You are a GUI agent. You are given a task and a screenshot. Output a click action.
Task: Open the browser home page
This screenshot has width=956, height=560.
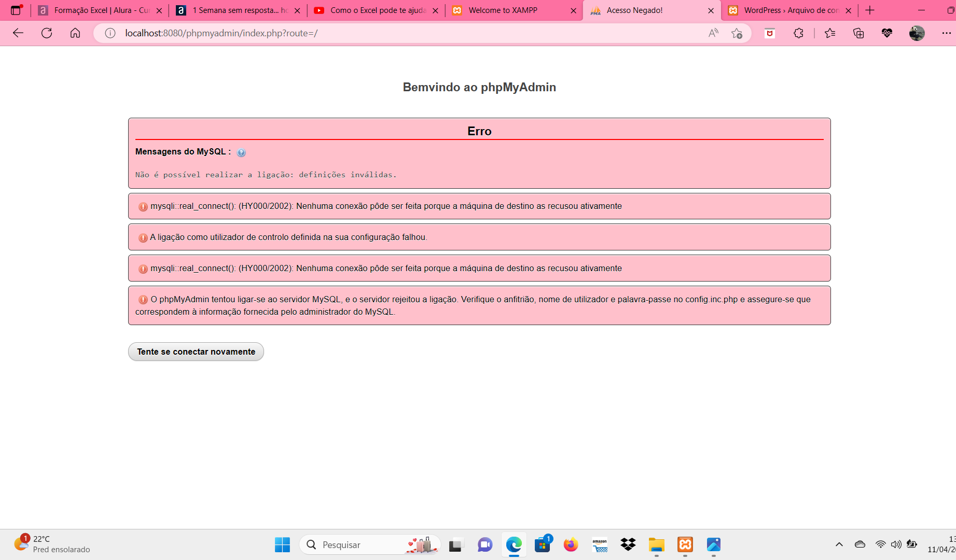pyautogui.click(x=75, y=33)
